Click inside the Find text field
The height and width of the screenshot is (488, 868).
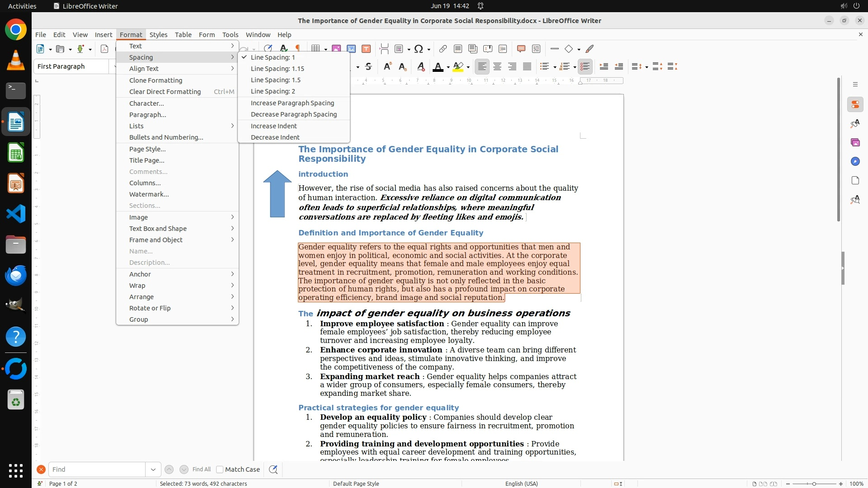point(96,469)
